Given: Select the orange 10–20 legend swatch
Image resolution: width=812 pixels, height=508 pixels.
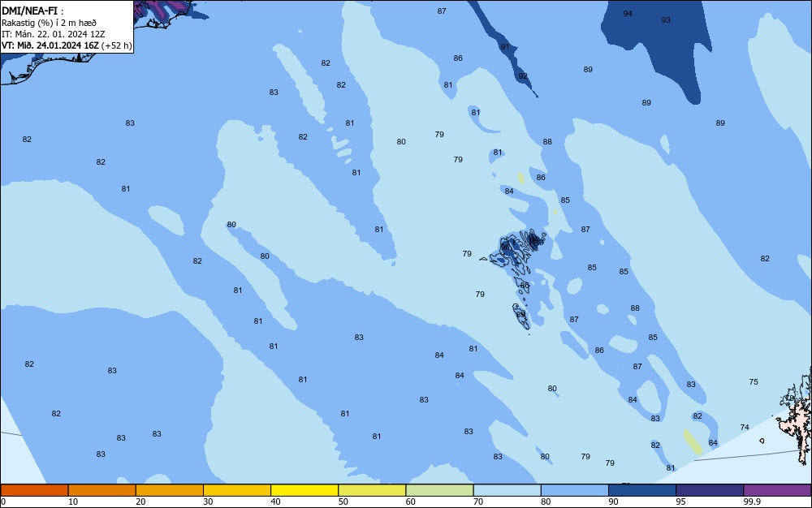Looking at the screenshot, I should point(102,490).
